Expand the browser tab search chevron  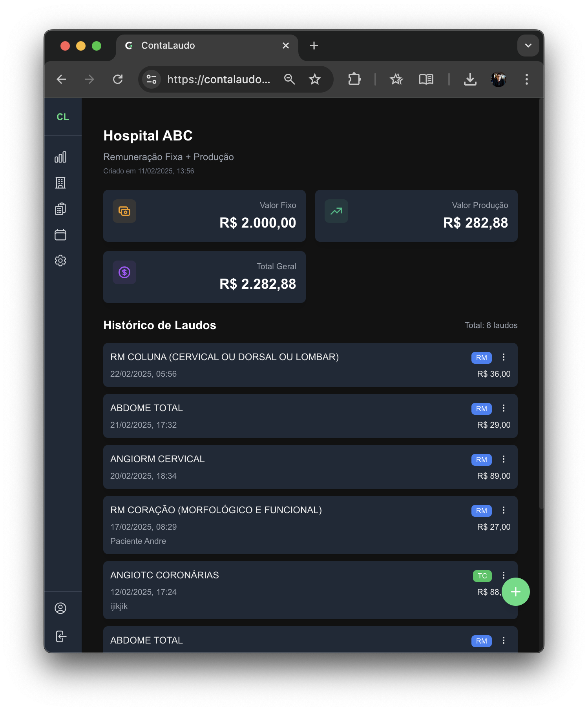point(528,46)
